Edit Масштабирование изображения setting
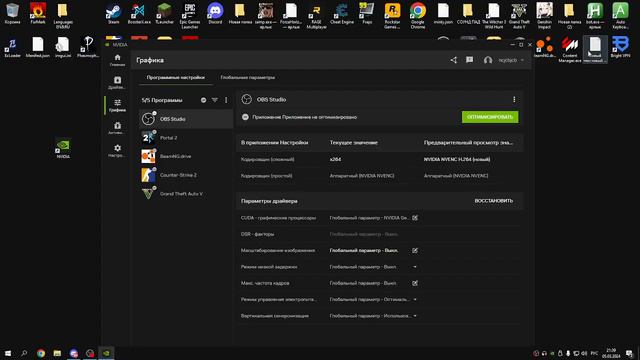Image resolution: width=640 pixels, height=360 pixels. [x=415, y=251]
